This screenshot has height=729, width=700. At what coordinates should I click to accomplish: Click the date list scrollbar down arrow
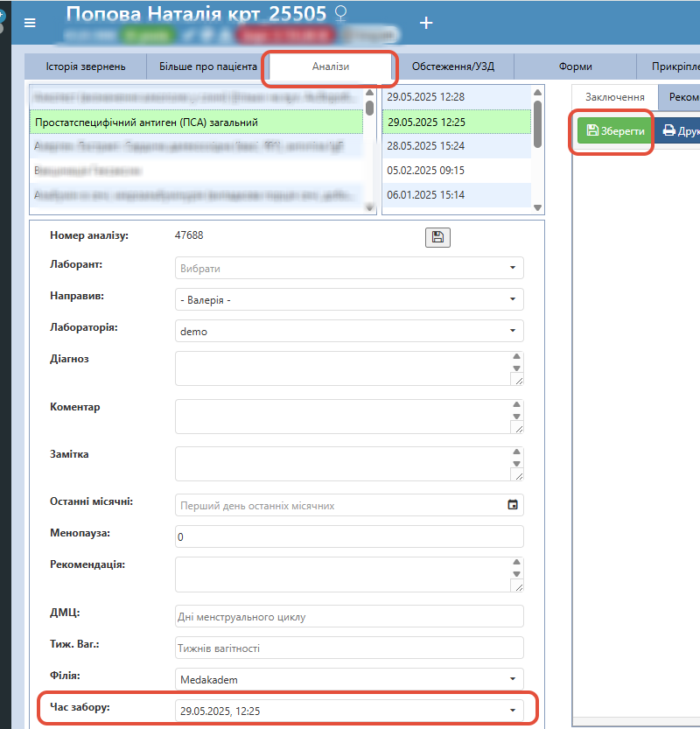coord(537,207)
